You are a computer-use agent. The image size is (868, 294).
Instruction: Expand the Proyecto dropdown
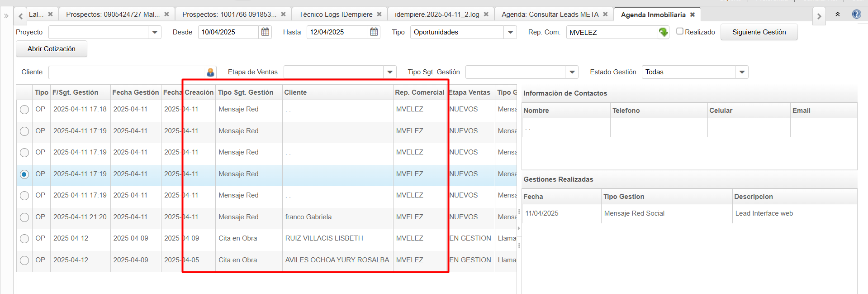click(155, 32)
